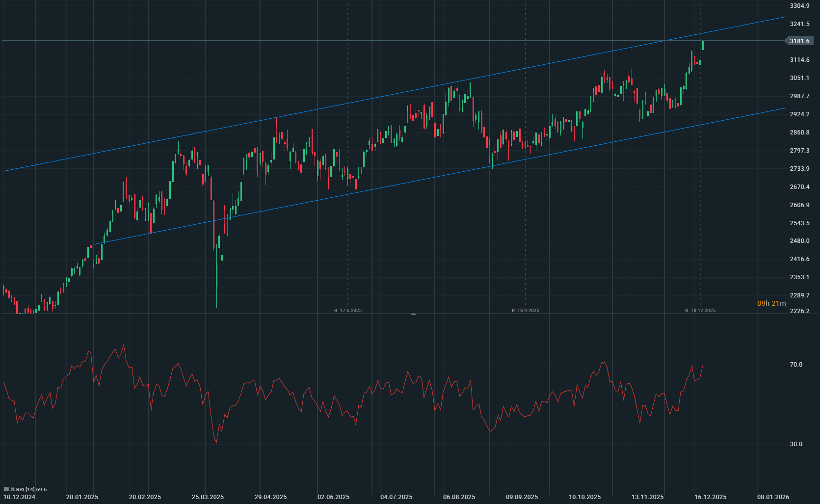
Task: Click the RSI [14] indicator label
Action: tap(26, 489)
